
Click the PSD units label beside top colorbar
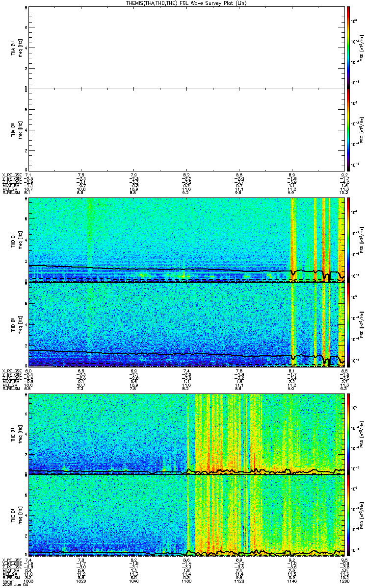[361, 47]
